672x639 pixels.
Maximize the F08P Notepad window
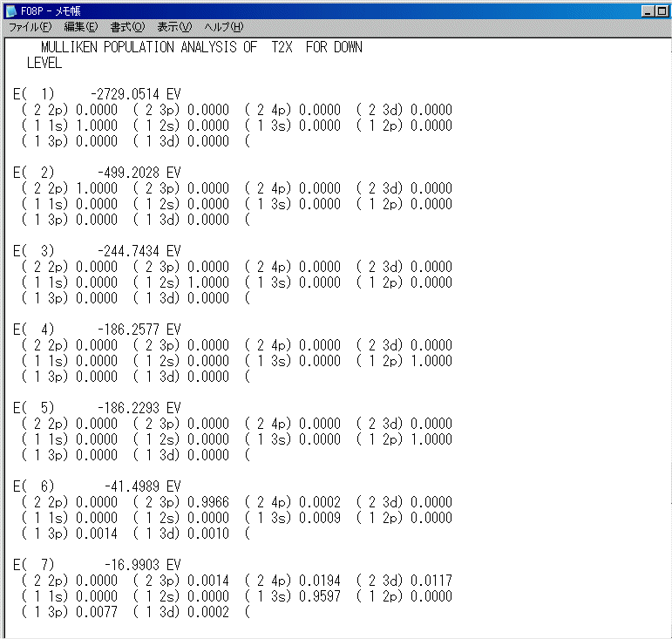click(x=662, y=11)
